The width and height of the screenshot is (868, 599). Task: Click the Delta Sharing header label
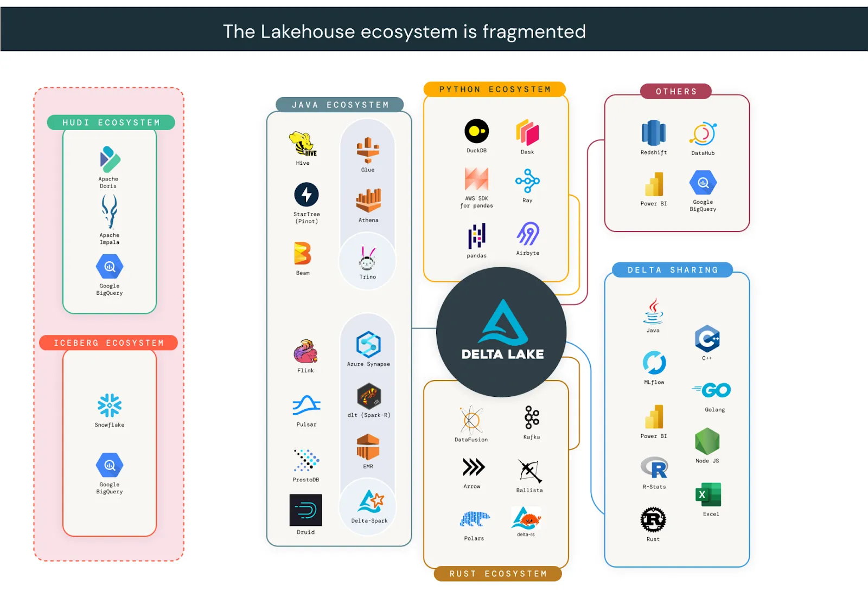coord(672,270)
